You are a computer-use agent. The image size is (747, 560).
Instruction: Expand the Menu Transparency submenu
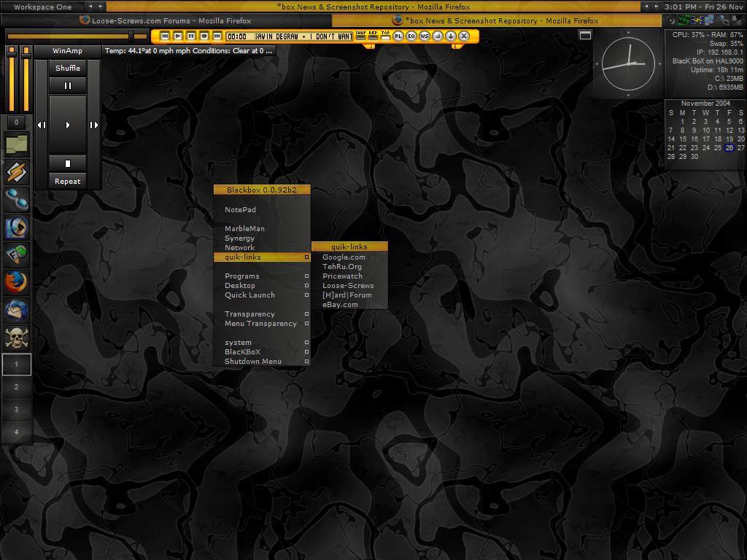tap(262, 324)
